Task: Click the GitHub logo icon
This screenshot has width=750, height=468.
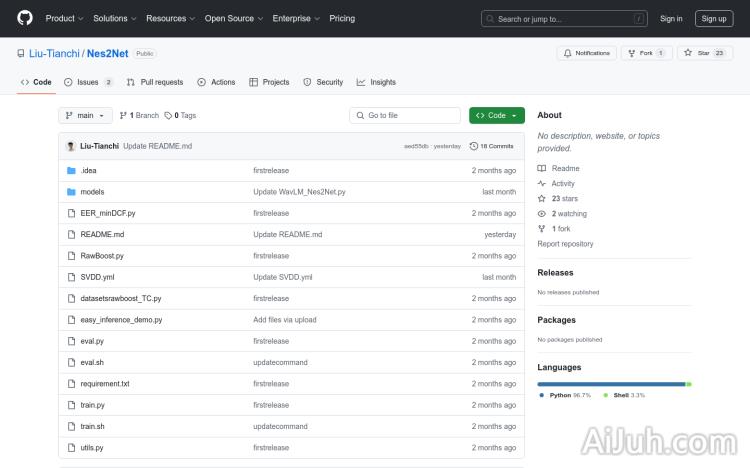Action: [x=25, y=18]
